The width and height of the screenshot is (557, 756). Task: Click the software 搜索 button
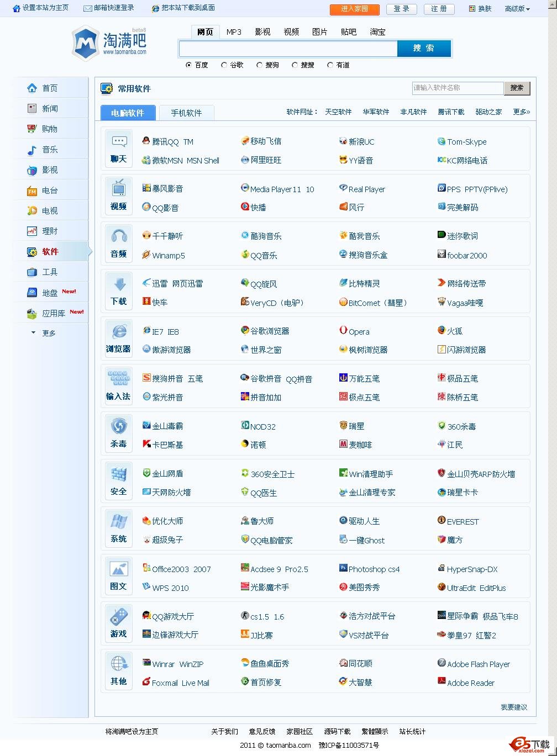(x=517, y=88)
